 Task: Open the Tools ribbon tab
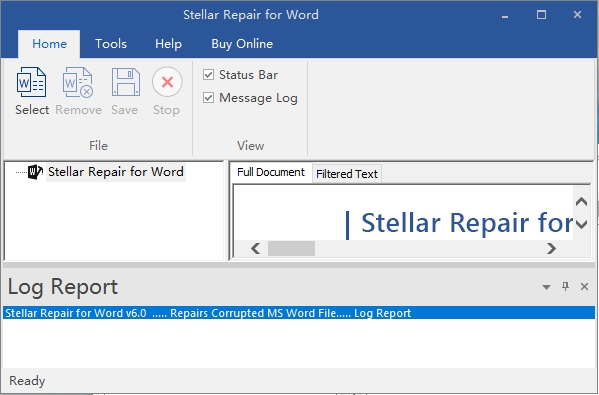pos(111,44)
